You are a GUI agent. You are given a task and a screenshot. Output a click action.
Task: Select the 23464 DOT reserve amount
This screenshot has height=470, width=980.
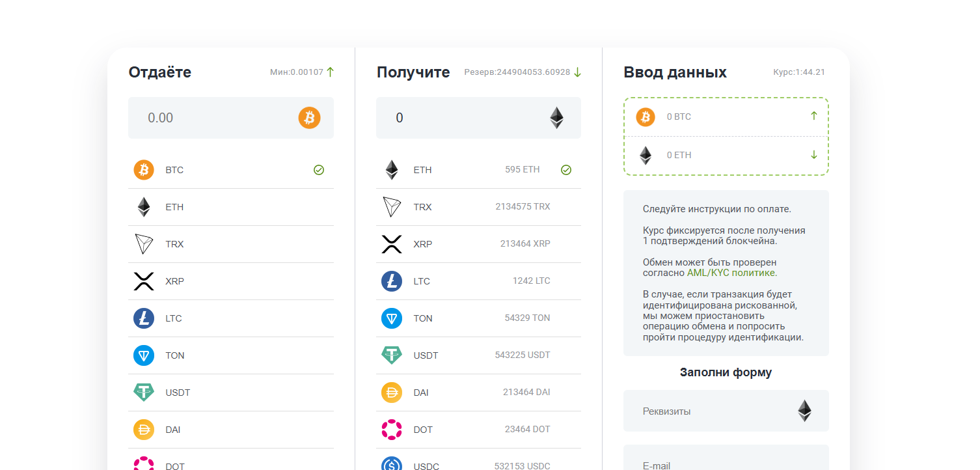pyautogui.click(x=527, y=429)
